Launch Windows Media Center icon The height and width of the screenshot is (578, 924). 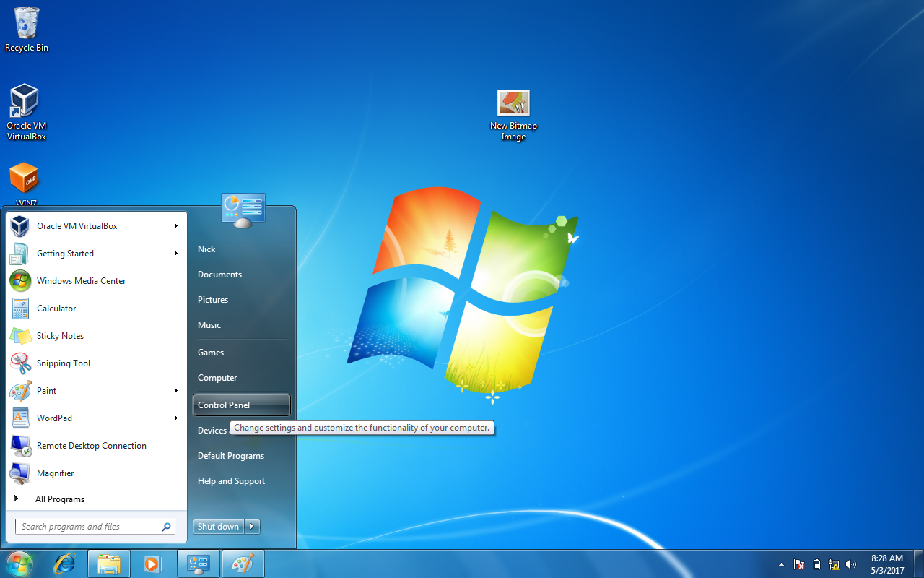point(20,281)
